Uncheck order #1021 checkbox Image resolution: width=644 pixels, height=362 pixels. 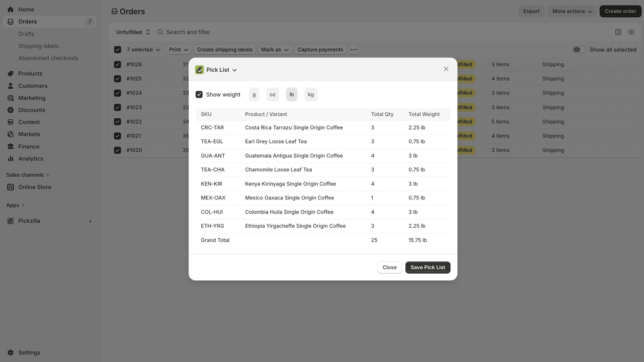tap(118, 136)
